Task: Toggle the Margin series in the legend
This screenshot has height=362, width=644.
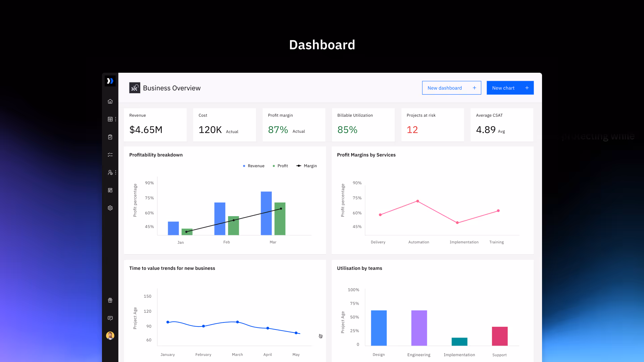Action: pyautogui.click(x=307, y=166)
